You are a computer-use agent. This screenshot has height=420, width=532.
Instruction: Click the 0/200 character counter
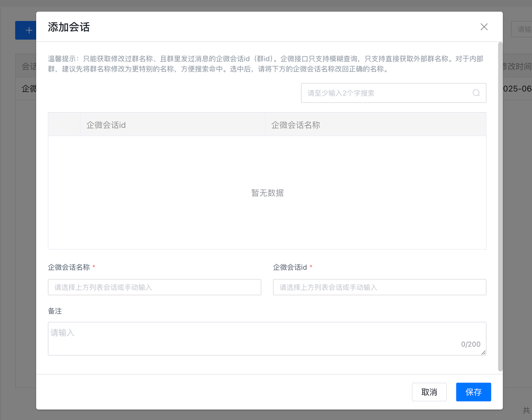pyautogui.click(x=470, y=344)
